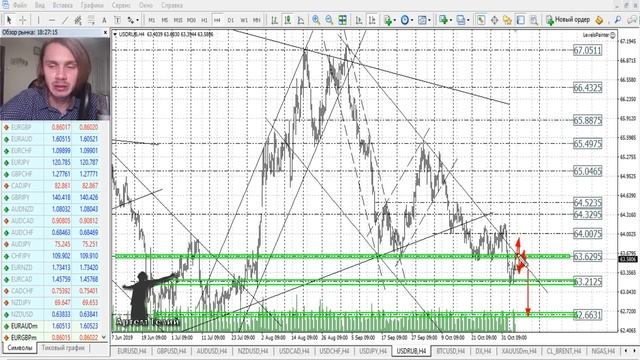640x360 pixels.
Task: Switch timeframe to H1
Action: (204, 20)
